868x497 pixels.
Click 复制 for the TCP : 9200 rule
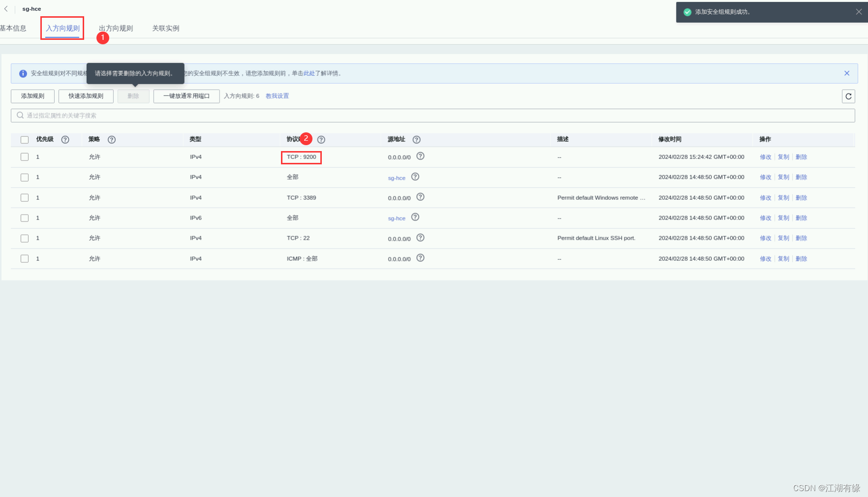coord(783,157)
